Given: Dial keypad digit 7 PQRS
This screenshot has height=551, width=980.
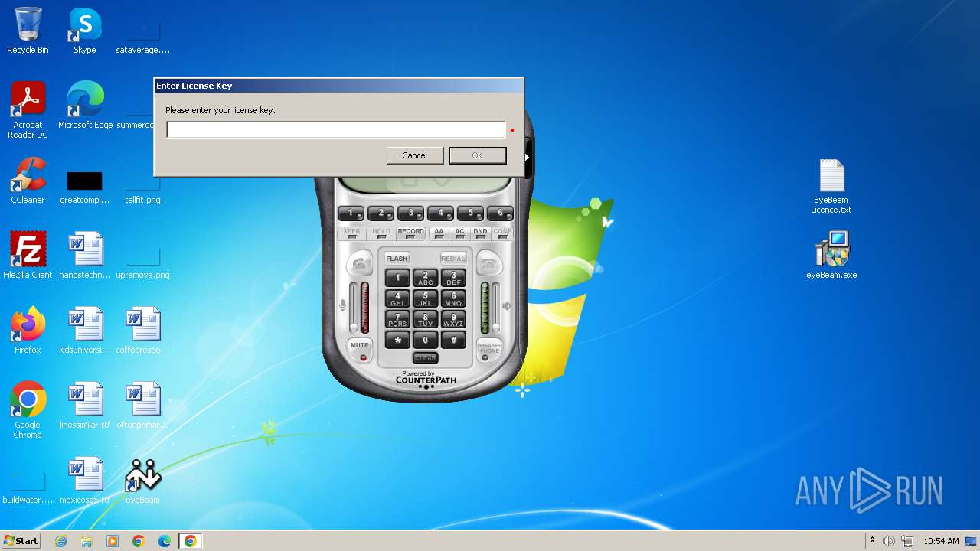Looking at the screenshot, I should pos(397,319).
